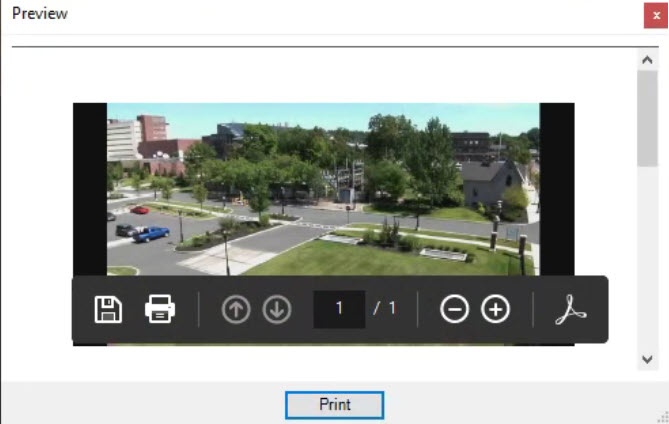This screenshot has width=669, height=424.
Task: Go to next page with down arrow
Action: click(276, 310)
